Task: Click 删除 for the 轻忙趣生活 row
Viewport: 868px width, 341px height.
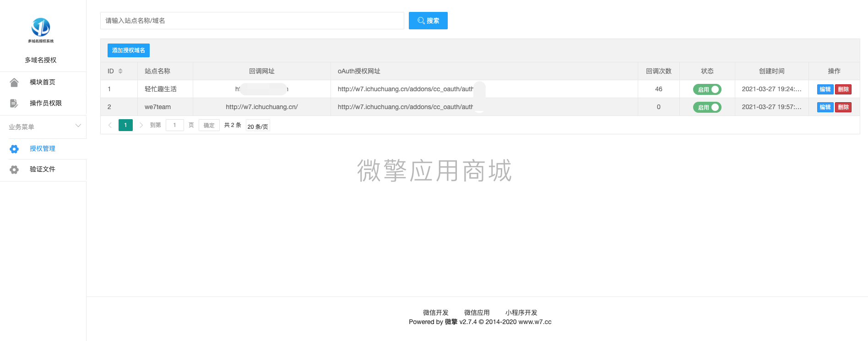Action: (843, 89)
